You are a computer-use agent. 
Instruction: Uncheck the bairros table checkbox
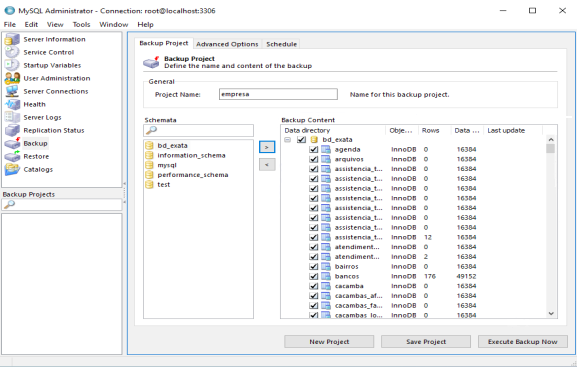pos(314,266)
